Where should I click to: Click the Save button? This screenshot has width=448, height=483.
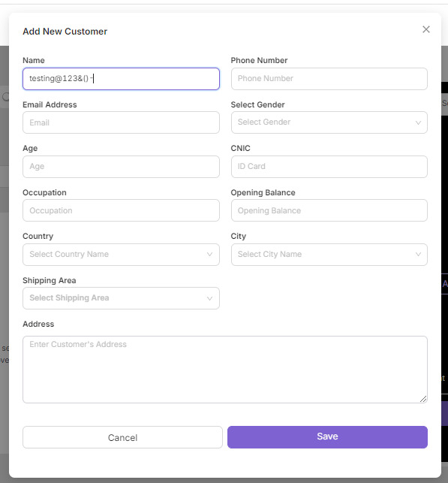pos(327,436)
